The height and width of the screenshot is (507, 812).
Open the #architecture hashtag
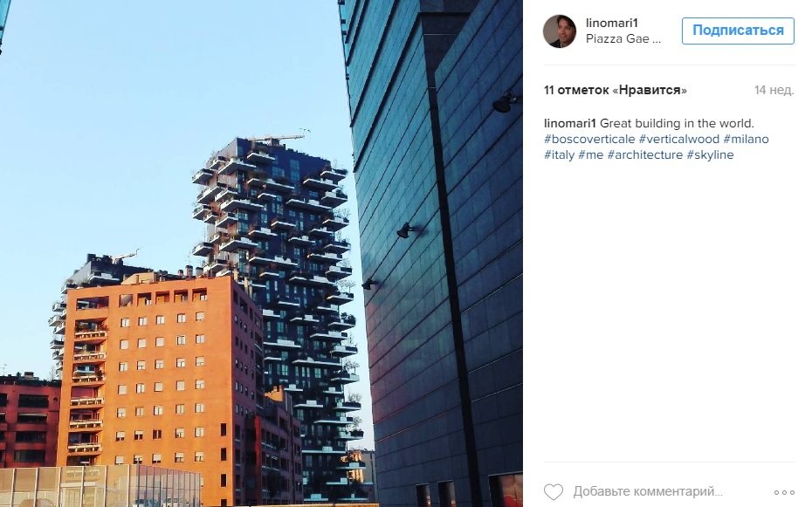(x=644, y=154)
